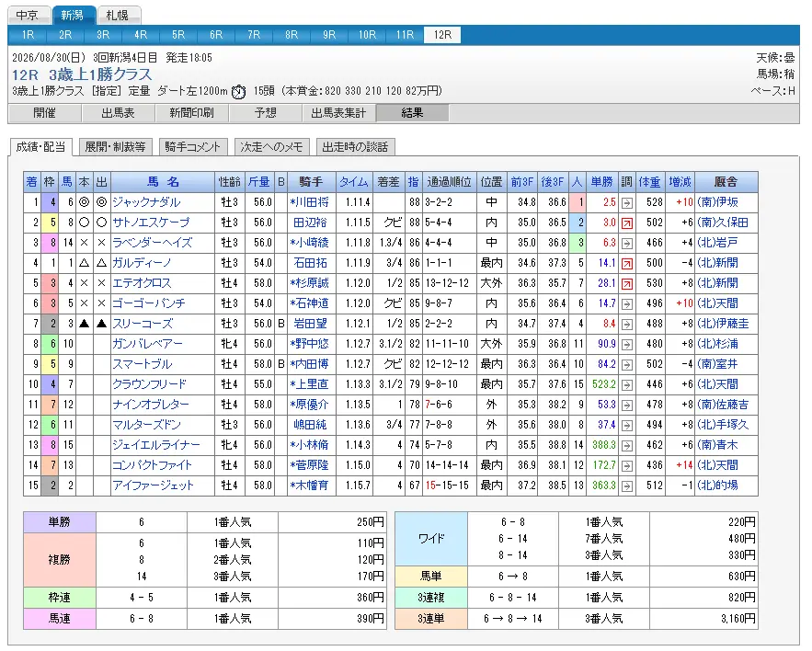
Task: Switch to the 中京 racecourse tab
Action: tap(29, 15)
